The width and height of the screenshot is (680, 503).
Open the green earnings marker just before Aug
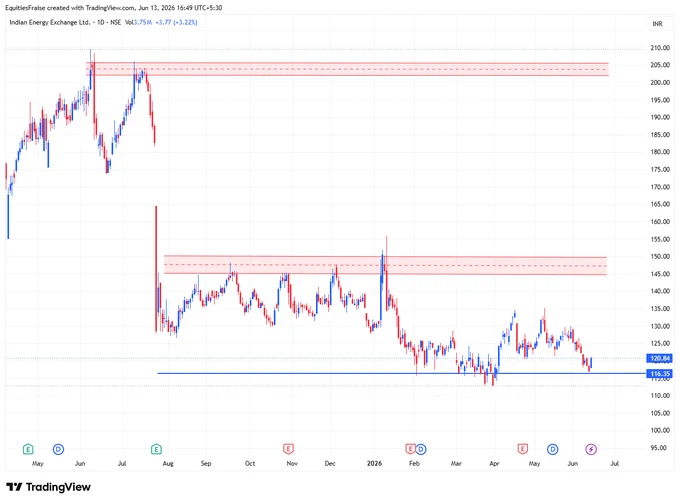pyautogui.click(x=156, y=449)
